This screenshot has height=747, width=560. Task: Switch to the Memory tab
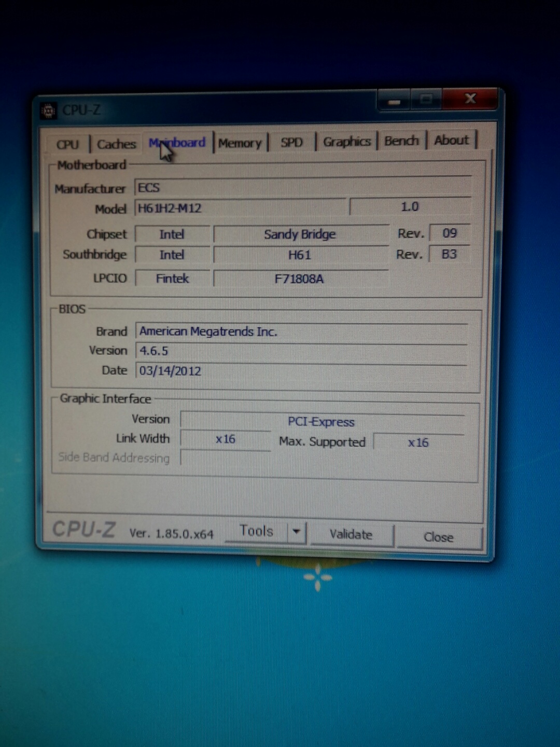click(240, 143)
